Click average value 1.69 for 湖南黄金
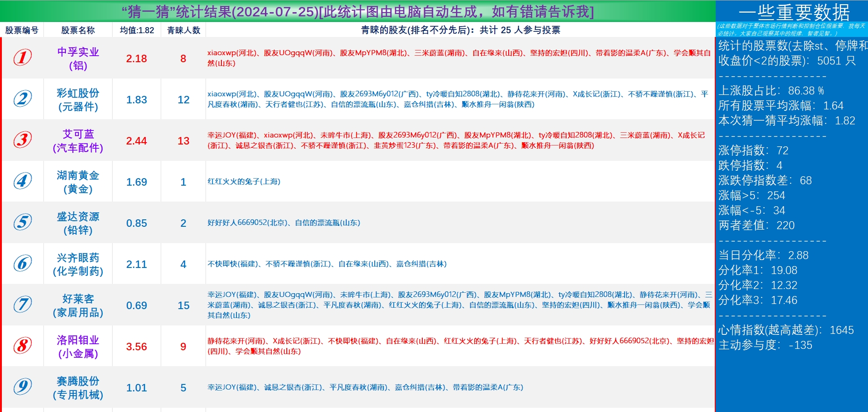 coord(136,182)
